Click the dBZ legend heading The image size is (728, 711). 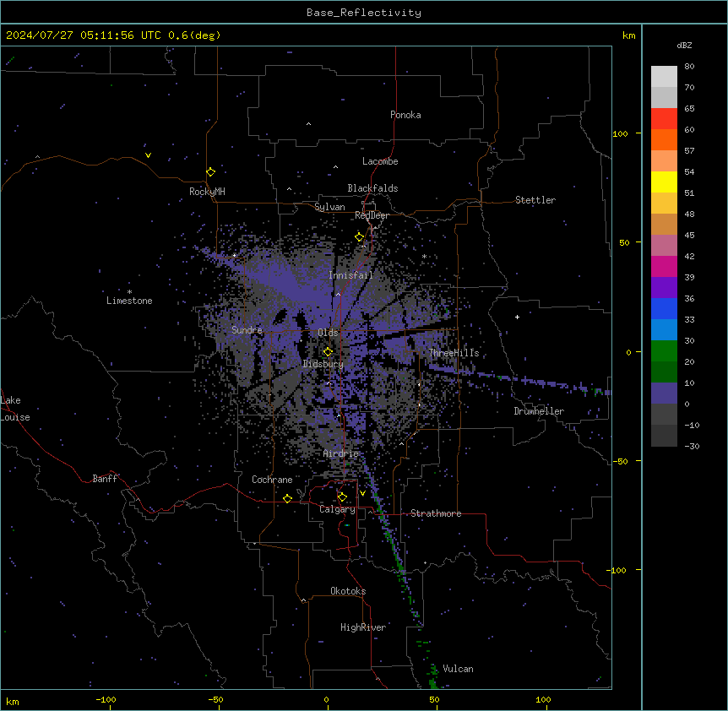684,45
